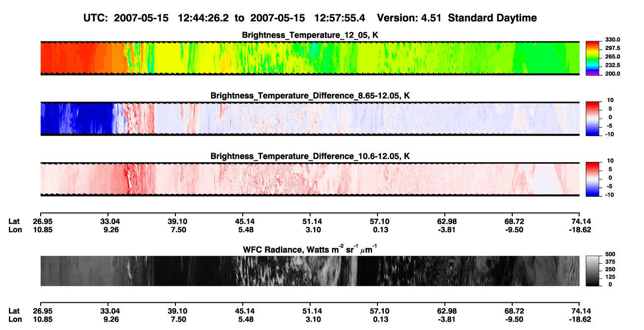Click the 297.5 colorbar label
The height and width of the screenshot is (330, 644).
pyautogui.click(x=612, y=48)
